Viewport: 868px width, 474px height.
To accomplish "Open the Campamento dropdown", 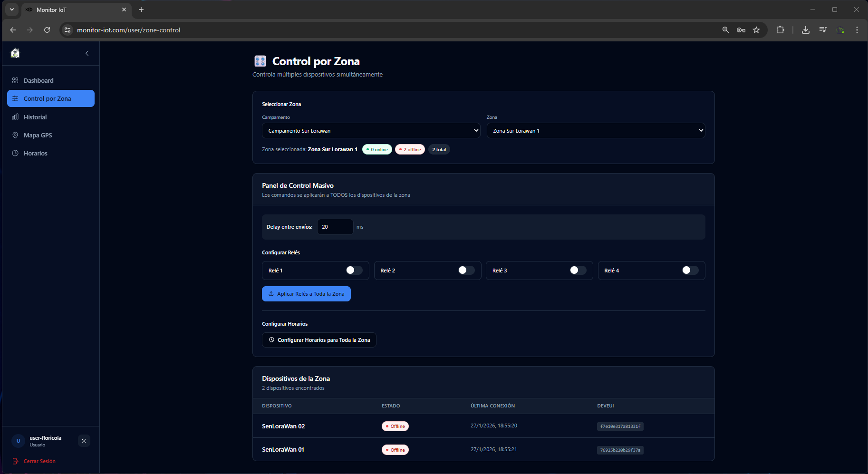I will point(371,131).
